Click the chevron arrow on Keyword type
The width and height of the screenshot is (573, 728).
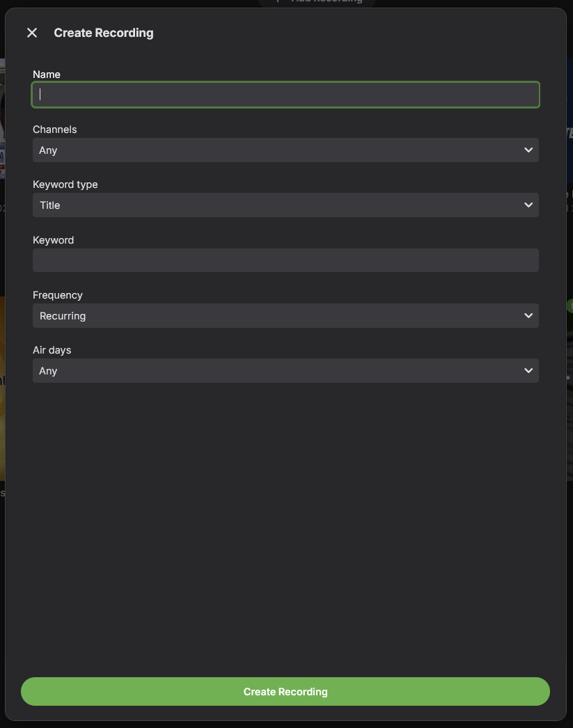(528, 205)
